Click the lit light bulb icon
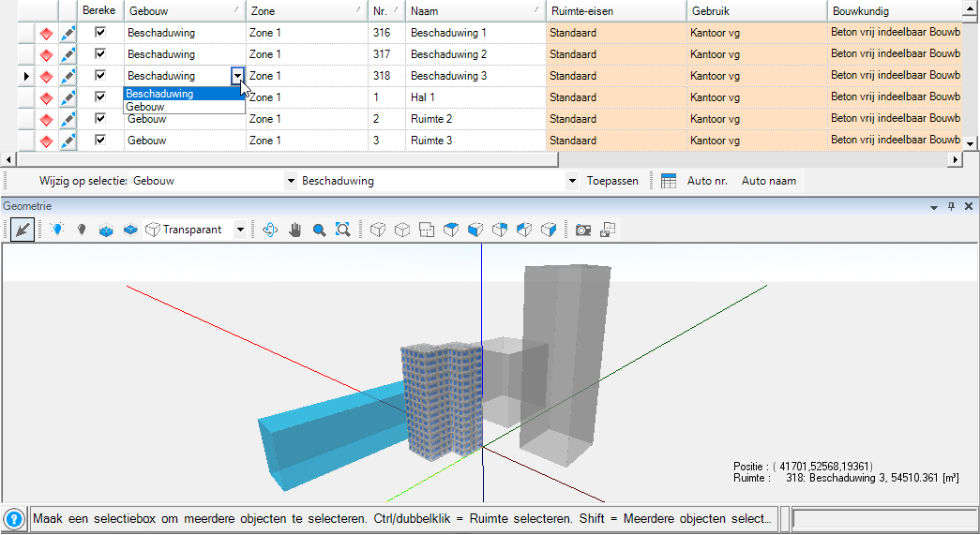This screenshot has width=980, height=535. pyautogui.click(x=58, y=230)
